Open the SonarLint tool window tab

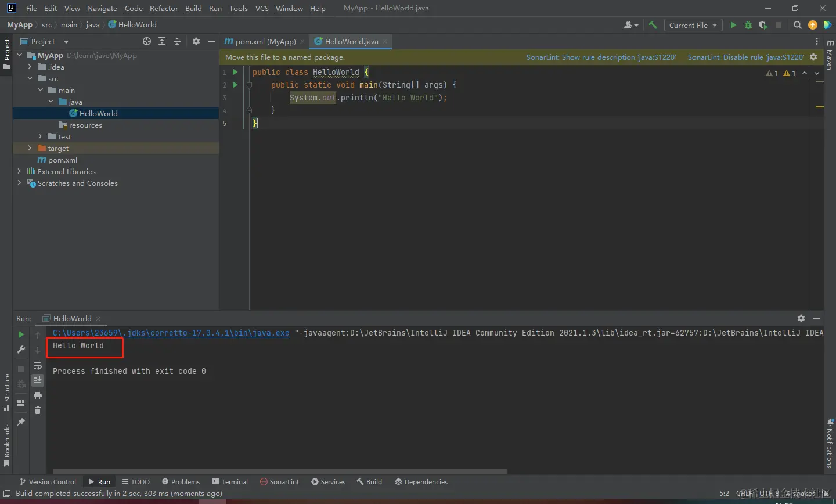pos(280,482)
